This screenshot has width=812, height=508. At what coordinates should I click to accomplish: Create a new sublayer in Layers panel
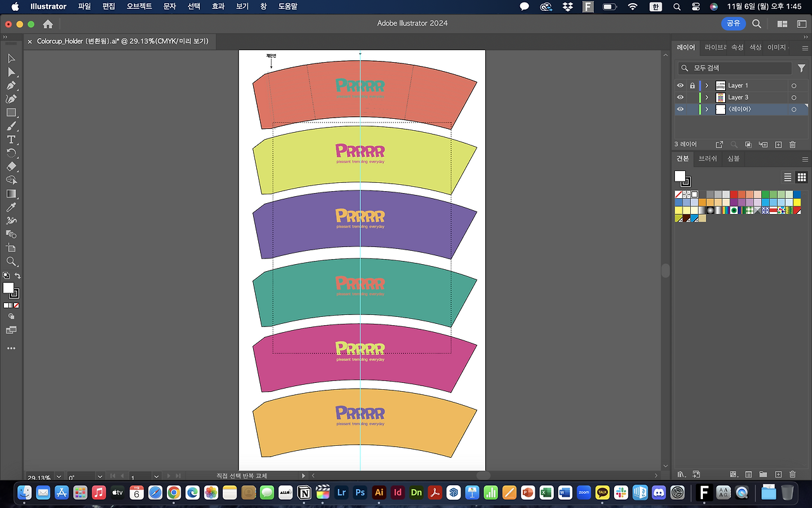[x=763, y=145]
